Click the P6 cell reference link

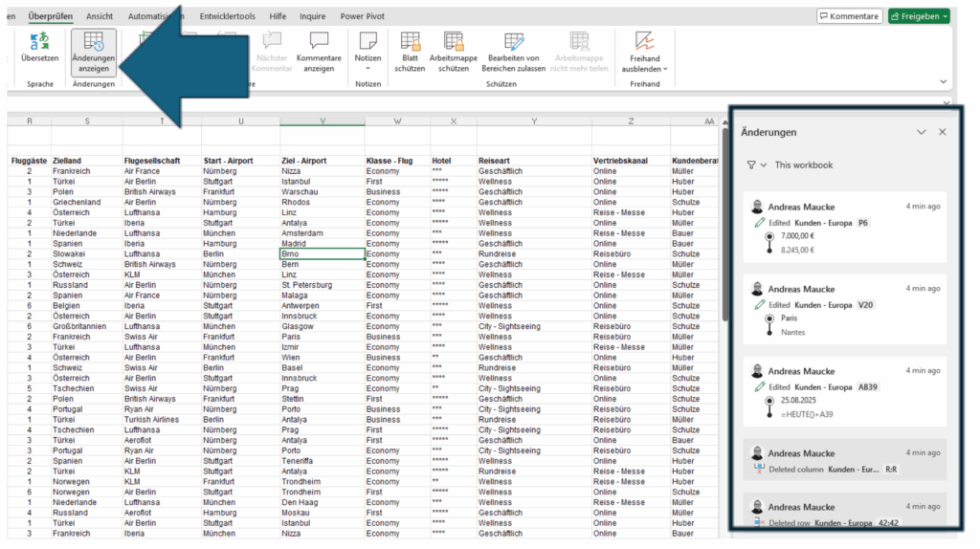pos(863,222)
